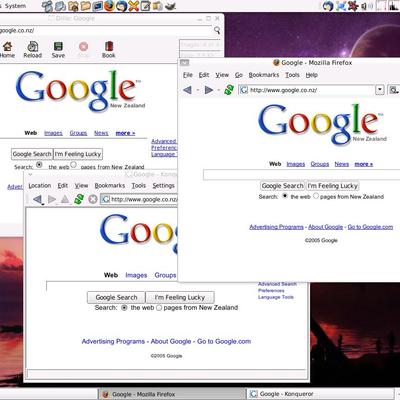The width and height of the screenshot is (400, 400).
Task: Open the System menu in top panel
Action: (x=15, y=6)
